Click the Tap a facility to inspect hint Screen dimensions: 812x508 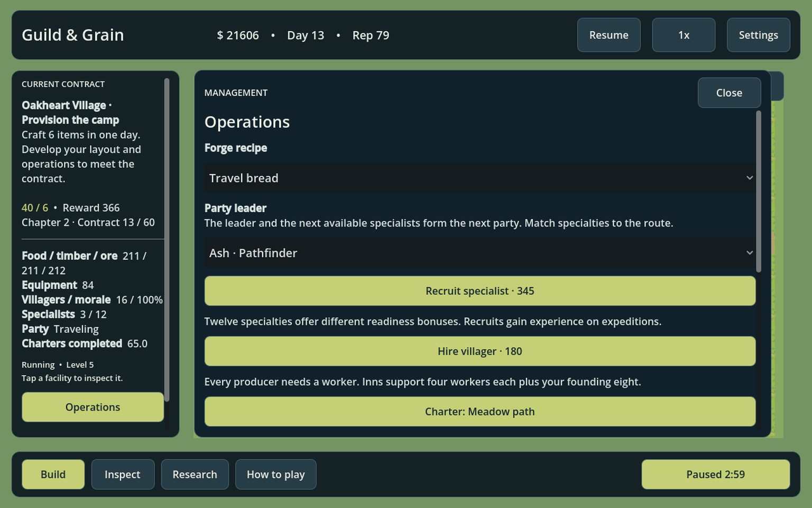(x=72, y=378)
